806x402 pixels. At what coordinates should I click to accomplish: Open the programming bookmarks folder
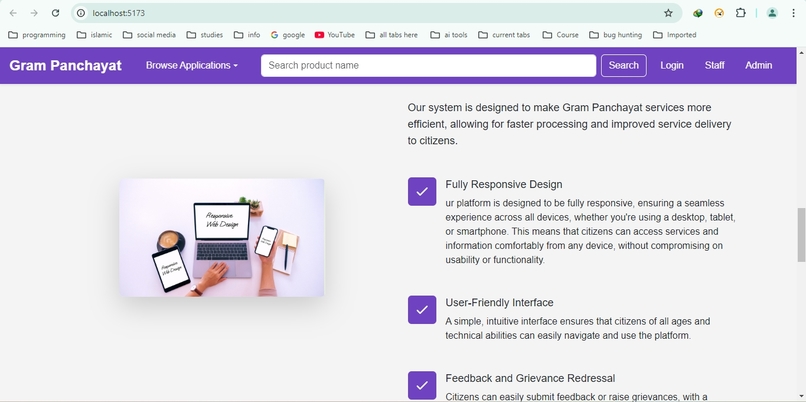(37, 35)
